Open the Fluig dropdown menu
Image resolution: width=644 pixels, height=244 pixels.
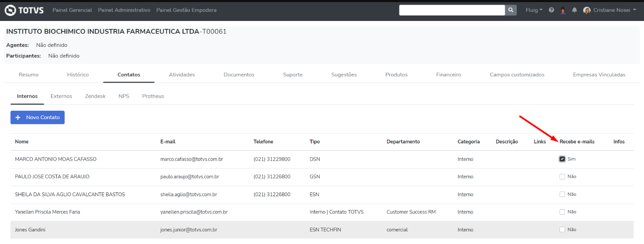(534, 10)
